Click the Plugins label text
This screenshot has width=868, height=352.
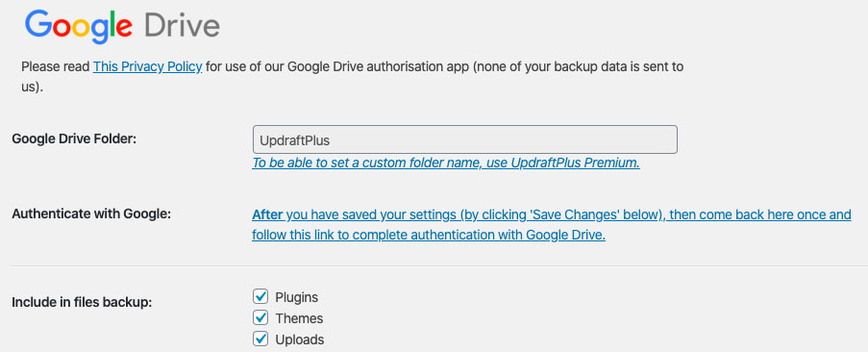297,297
